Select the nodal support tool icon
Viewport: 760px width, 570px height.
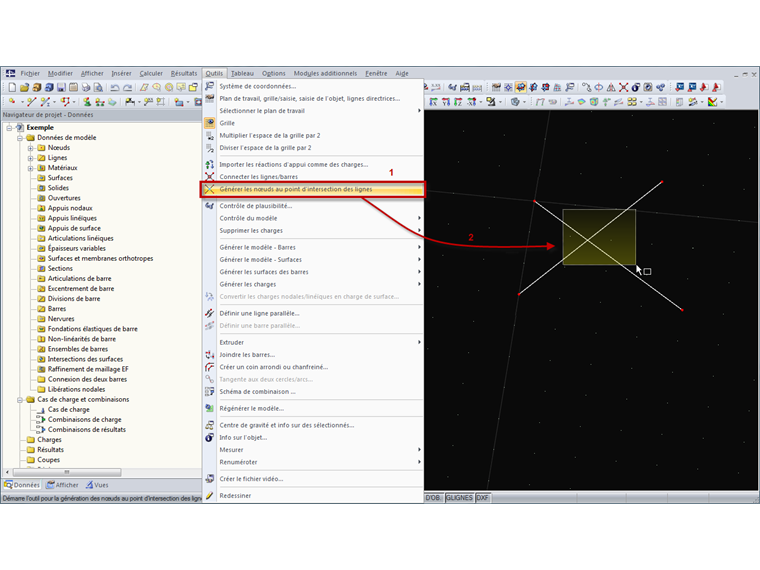click(87, 102)
